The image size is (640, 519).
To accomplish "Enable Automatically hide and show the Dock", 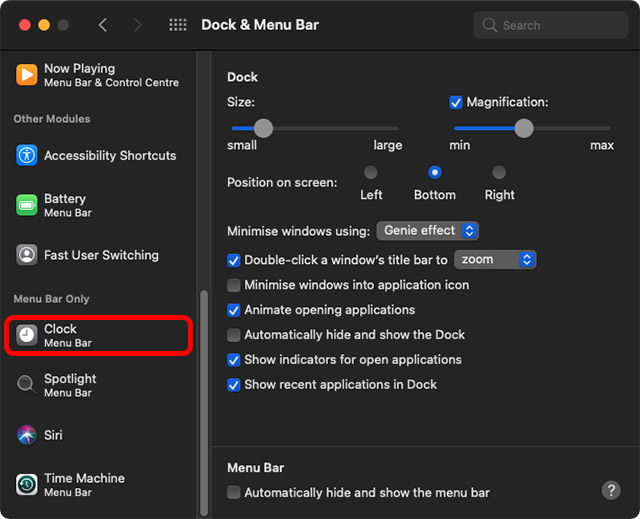I will [233, 335].
